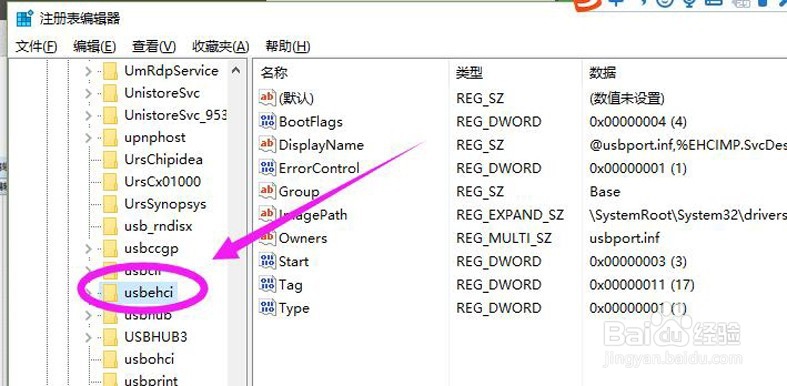Select the usbohci folder icon

(x=110, y=358)
